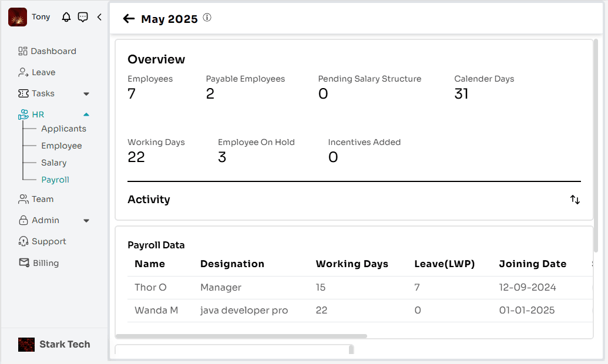This screenshot has width=608, height=364.
Task: Click the HR section icon
Action: (23, 114)
